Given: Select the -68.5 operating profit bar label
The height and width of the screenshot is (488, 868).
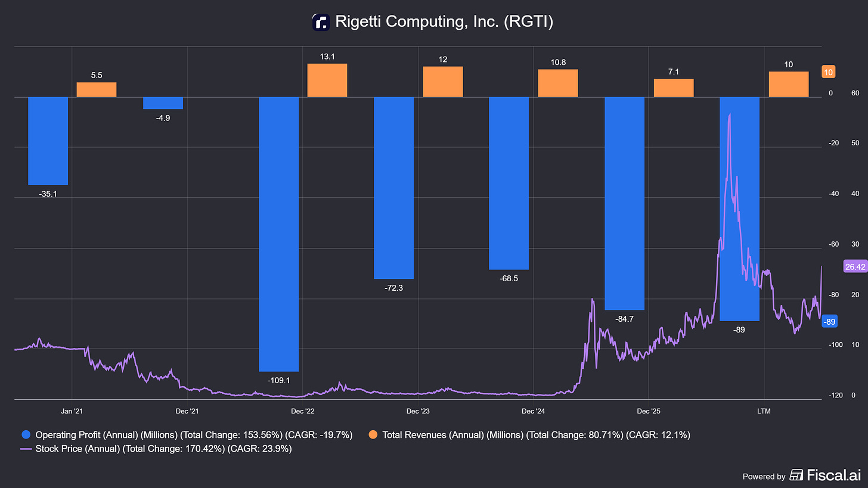Looking at the screenshot, I should [509, 278].
